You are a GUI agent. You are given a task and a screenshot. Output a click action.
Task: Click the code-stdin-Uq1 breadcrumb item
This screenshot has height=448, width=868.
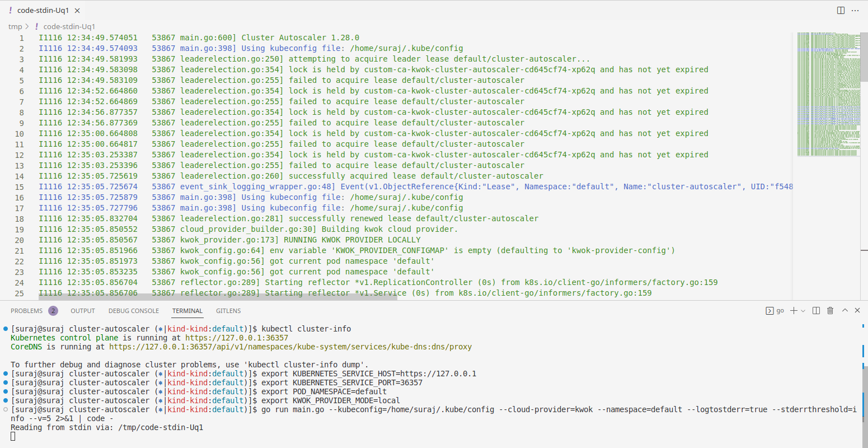[69, 26]
